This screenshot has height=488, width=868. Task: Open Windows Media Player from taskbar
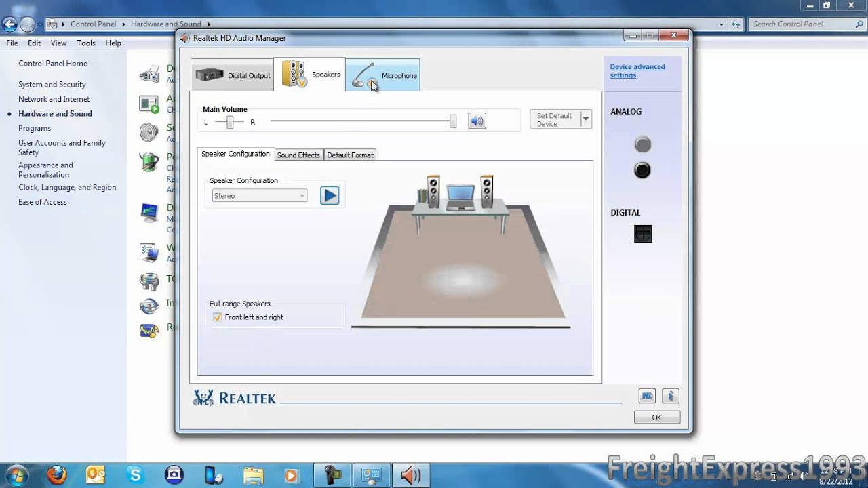[x=292, y=475]
